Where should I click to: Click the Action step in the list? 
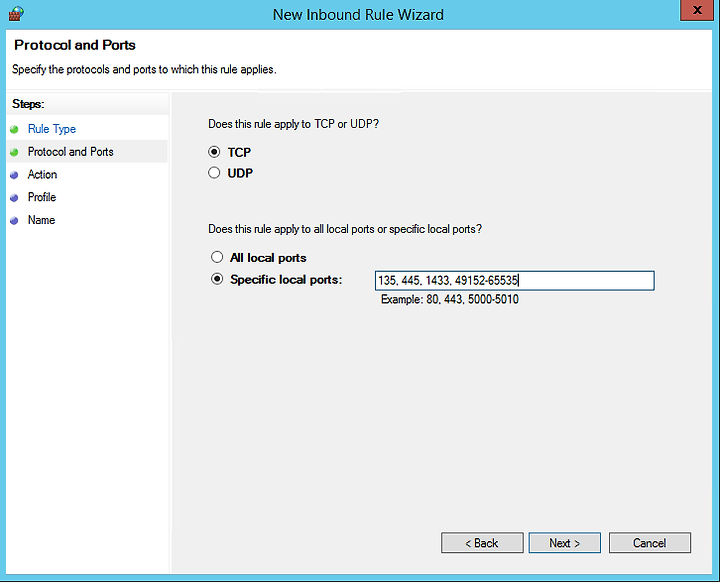42,175
